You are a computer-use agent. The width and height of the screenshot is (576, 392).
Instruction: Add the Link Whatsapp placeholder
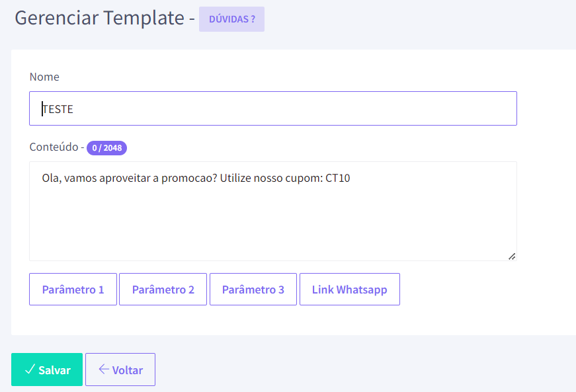click(x=350, y=290)
